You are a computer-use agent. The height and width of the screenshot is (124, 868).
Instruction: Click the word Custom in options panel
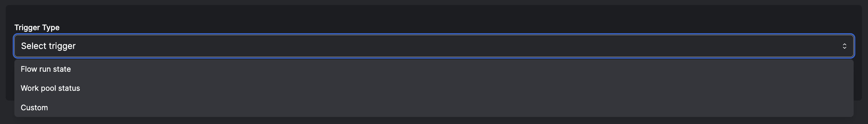(34, 108)
